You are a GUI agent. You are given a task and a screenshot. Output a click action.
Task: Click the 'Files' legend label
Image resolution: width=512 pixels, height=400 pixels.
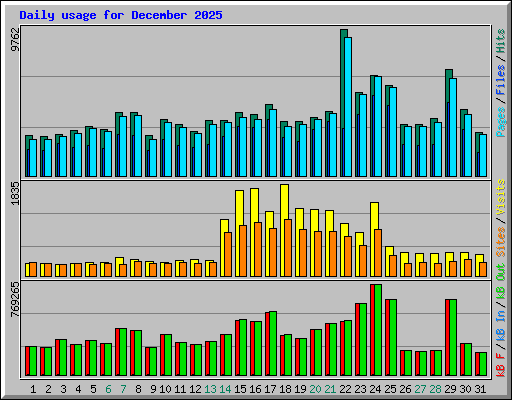point(501,80)
